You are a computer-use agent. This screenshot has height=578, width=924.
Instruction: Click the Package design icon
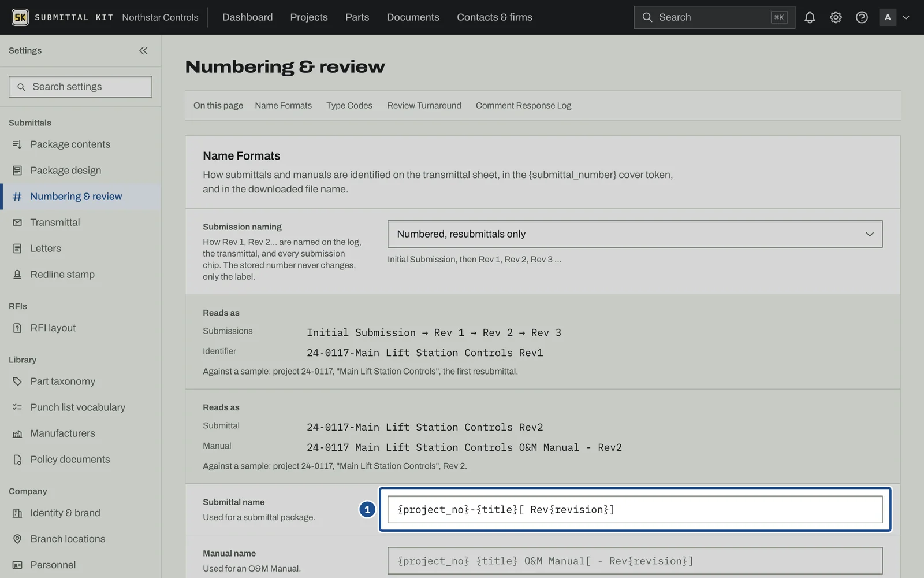pos(17,171)
